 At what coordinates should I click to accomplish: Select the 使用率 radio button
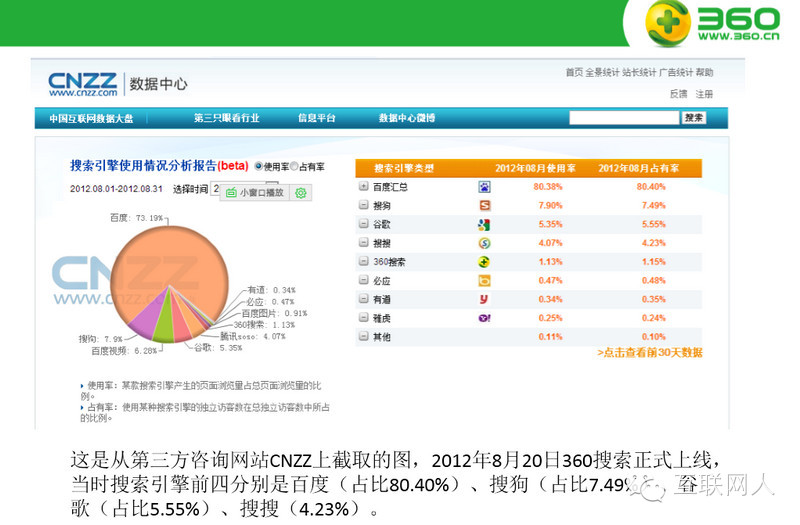coord(258,166)
